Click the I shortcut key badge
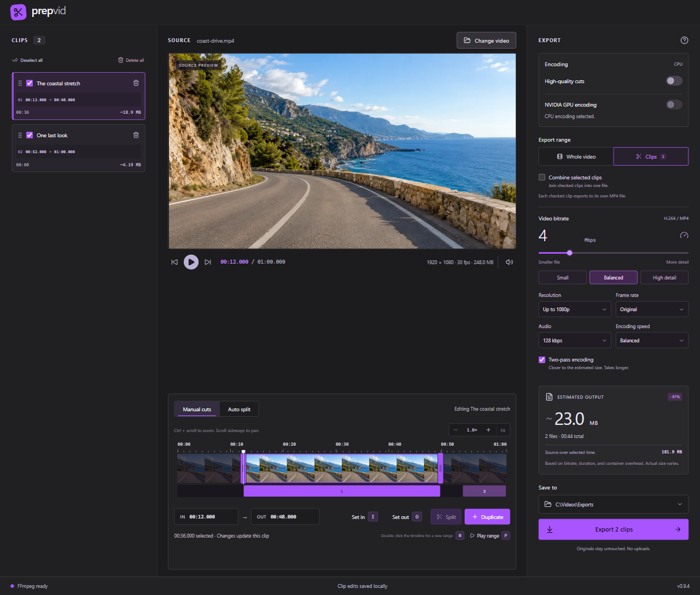 [x=373, y=517]
